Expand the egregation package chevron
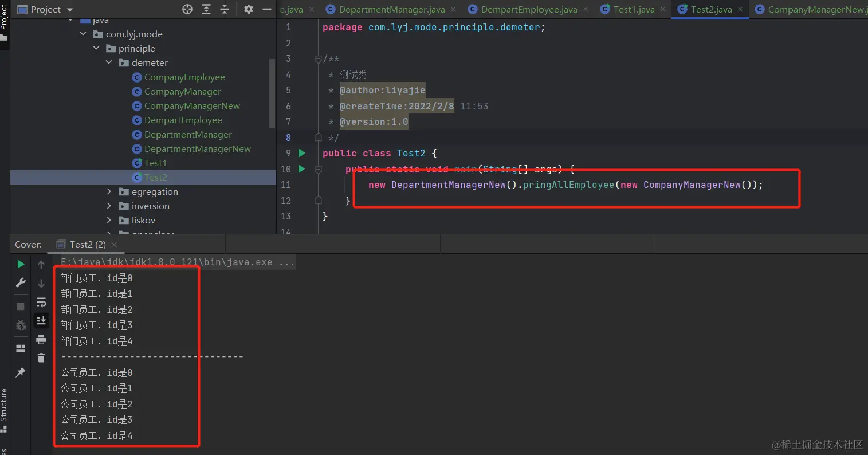 109,191
